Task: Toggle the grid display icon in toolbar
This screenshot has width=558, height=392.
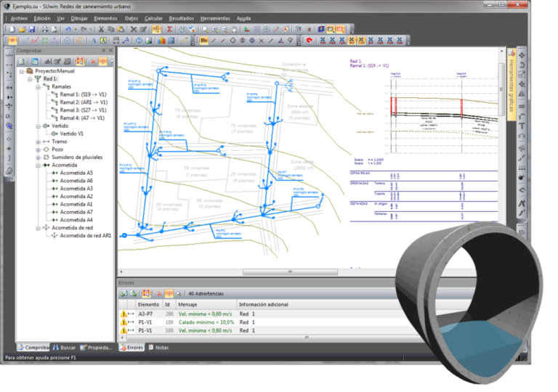Action: (256, 29)
